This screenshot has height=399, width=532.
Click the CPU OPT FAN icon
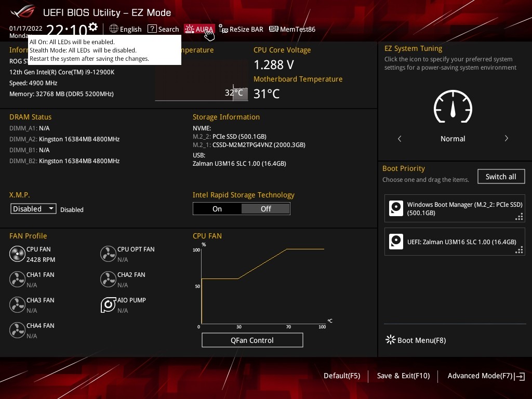pos(108,254)
